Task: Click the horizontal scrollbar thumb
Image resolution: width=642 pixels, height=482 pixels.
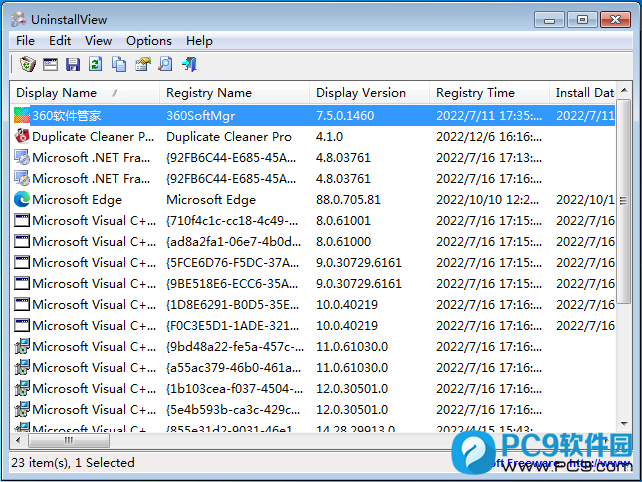Action: 69,441
